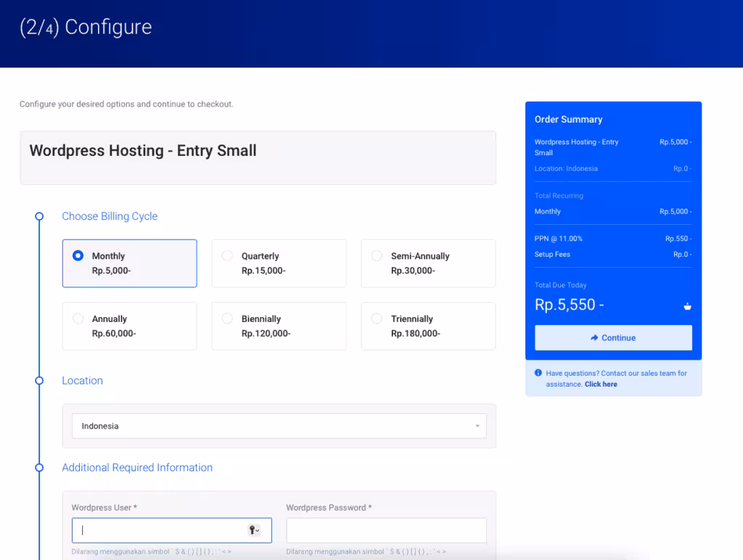The width and height of the screenshot is (743, 560).
Task: Click the 'Total Recurring' label in Order Summary
Action: click(x=559, y=196)
